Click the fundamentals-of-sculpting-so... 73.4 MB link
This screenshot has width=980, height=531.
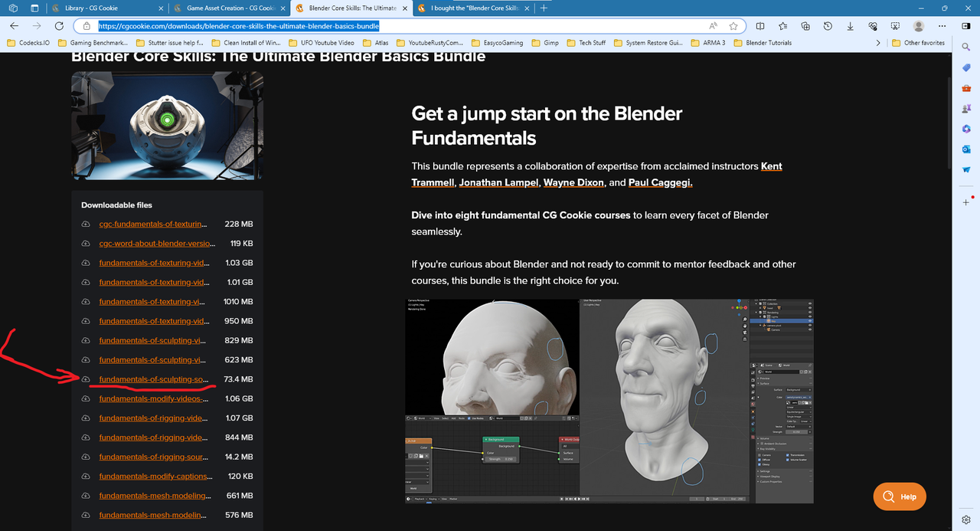tap(153, 379)
